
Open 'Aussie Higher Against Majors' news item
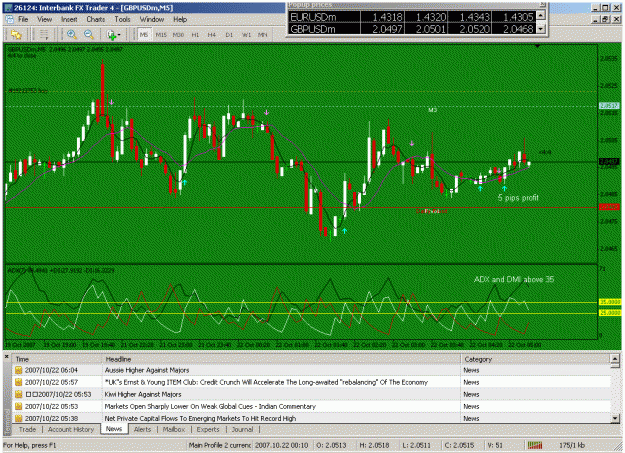(147, 370)
